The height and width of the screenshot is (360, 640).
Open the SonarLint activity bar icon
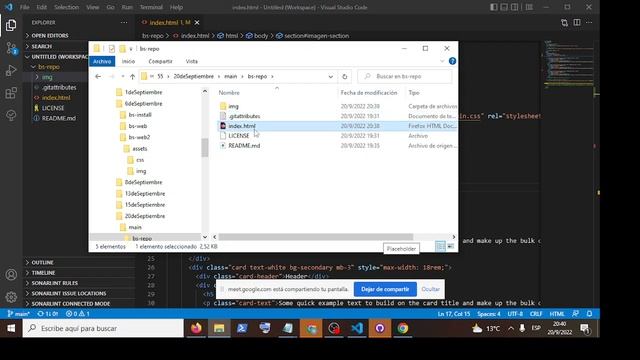(x=11, y=115)
